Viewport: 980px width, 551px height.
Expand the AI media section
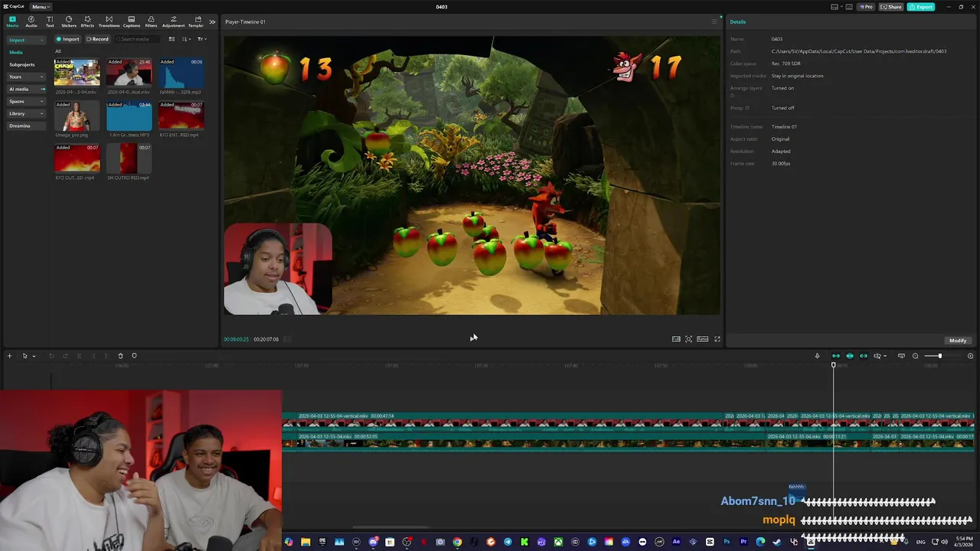26,89
